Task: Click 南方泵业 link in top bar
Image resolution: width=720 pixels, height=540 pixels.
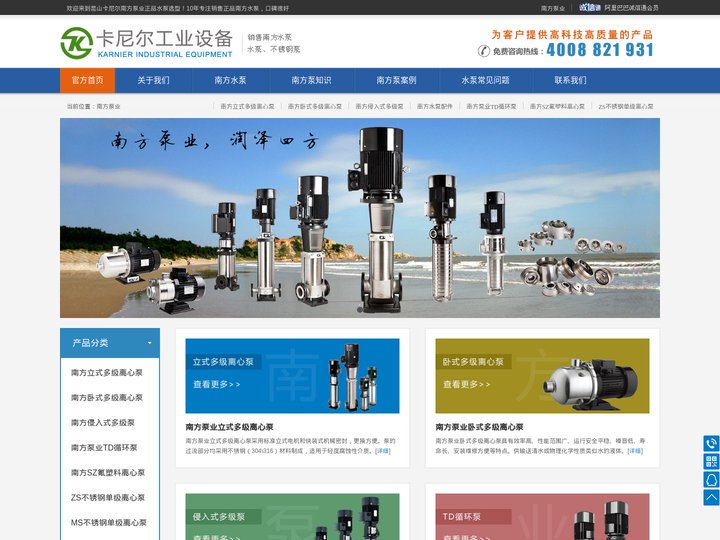Action: (x=552, y=8)
